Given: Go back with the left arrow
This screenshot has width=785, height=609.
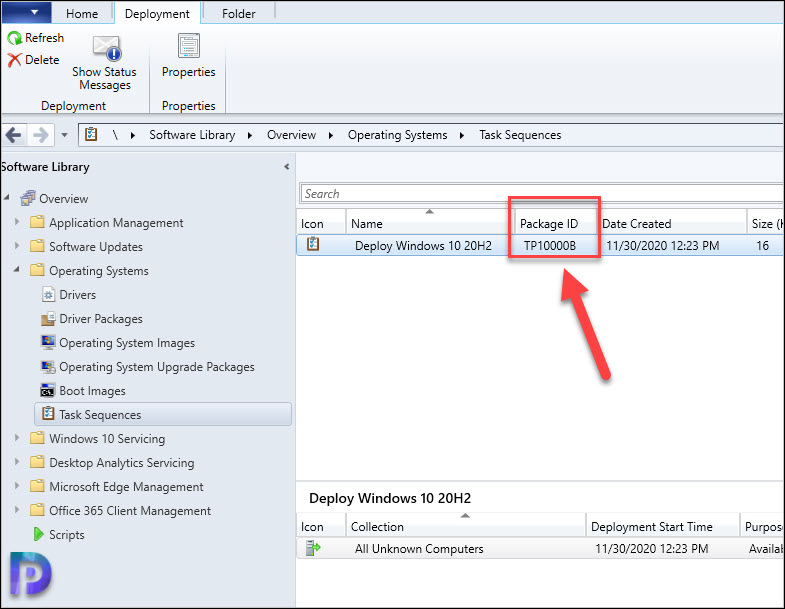Looking at the screenshot, I should click(x=14, y=135).
